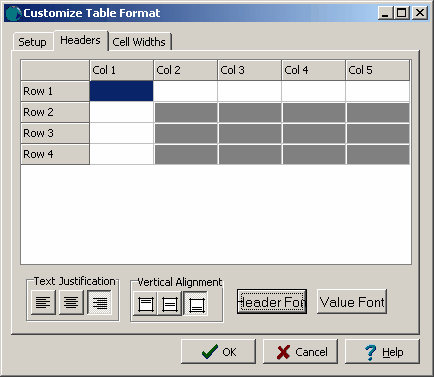
Task: Click the blank top-left corner header cell
Action: (x=55, y=70)
